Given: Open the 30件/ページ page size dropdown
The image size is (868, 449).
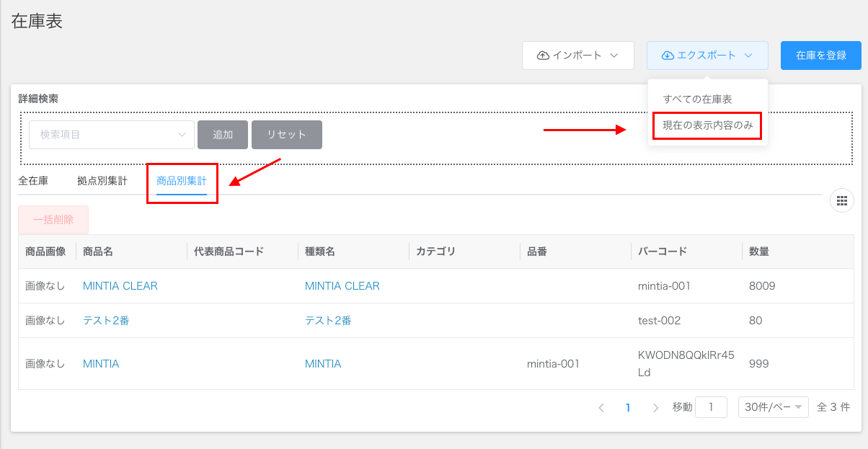Looking at the screenshot, I should pos(774,407).
